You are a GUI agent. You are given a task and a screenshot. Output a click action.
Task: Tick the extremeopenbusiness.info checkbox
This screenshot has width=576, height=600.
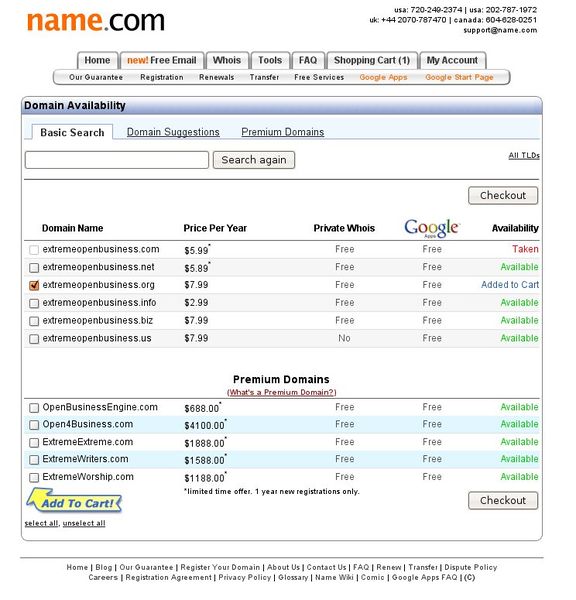click(x=34, y=303)
